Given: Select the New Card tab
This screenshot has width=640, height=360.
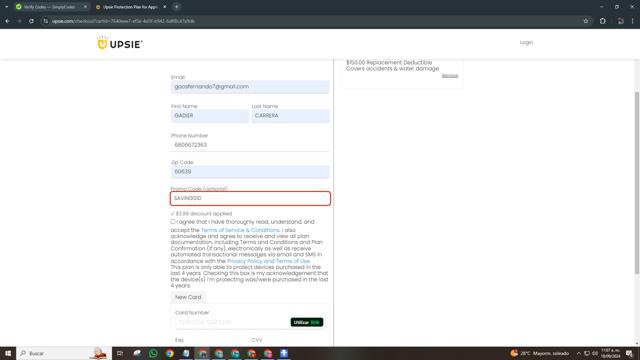Looking at the screenshot, I should click(x=188, y=297).
